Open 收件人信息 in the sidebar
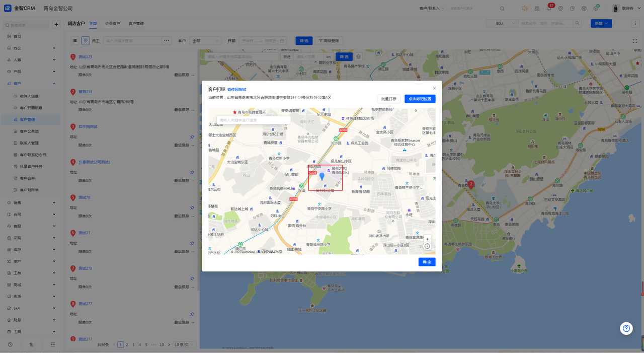The image size is (644, 353). 29,96
